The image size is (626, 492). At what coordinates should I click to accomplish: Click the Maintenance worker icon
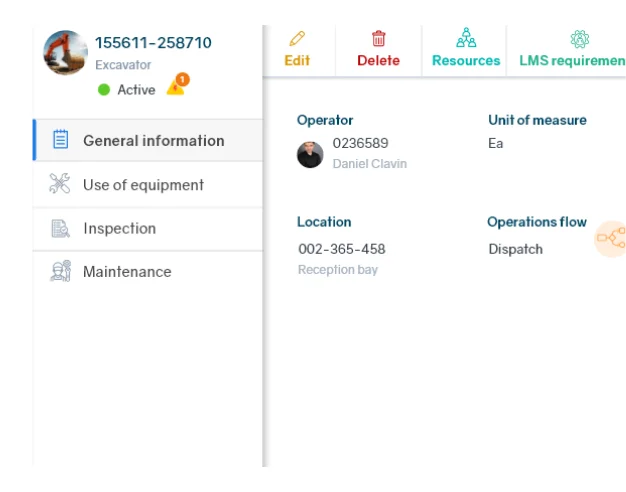[60, 271]
